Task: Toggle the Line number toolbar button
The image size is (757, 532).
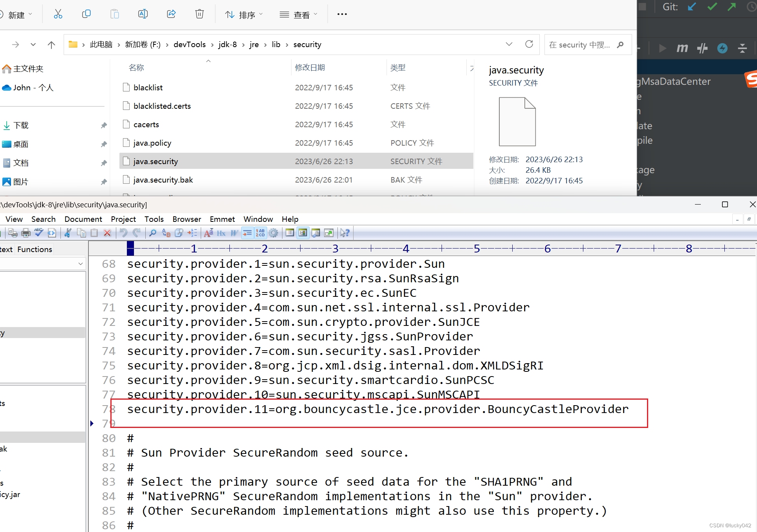Action: pos(260,233)
